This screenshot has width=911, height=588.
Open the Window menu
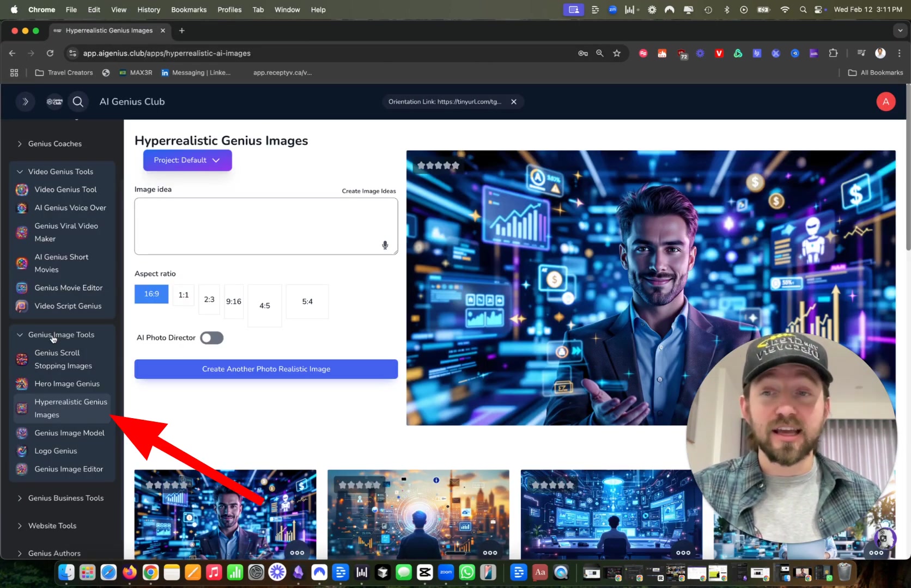(x=287, y=10)
